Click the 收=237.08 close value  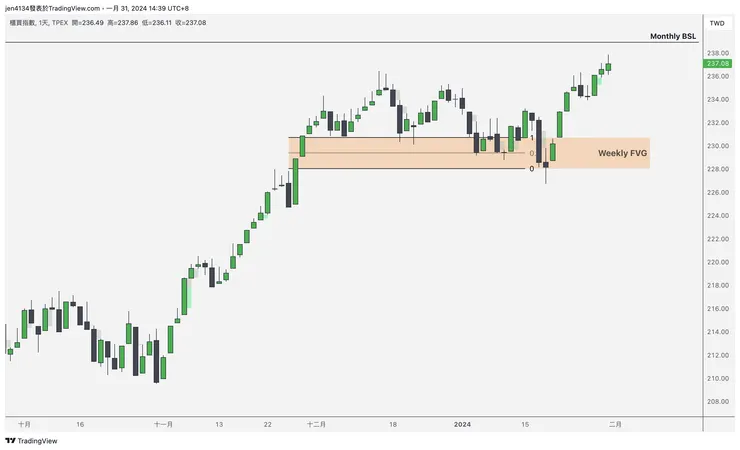191,21
